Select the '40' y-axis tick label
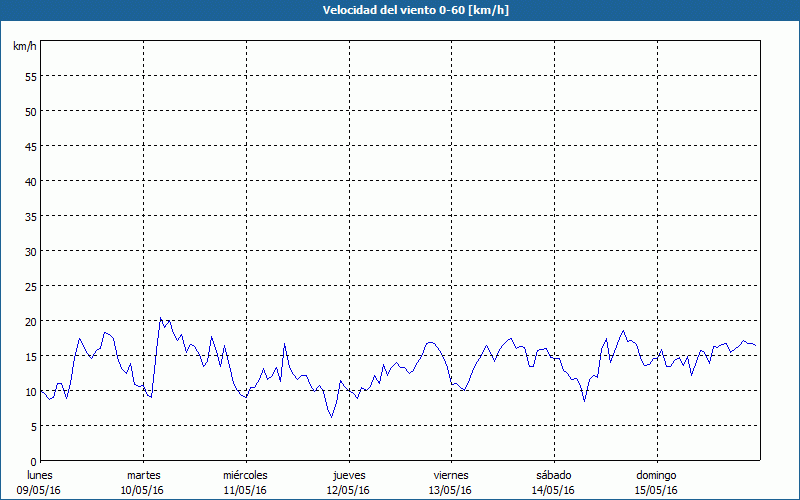This screenshot has width=800, height=500. coord(30,181)
